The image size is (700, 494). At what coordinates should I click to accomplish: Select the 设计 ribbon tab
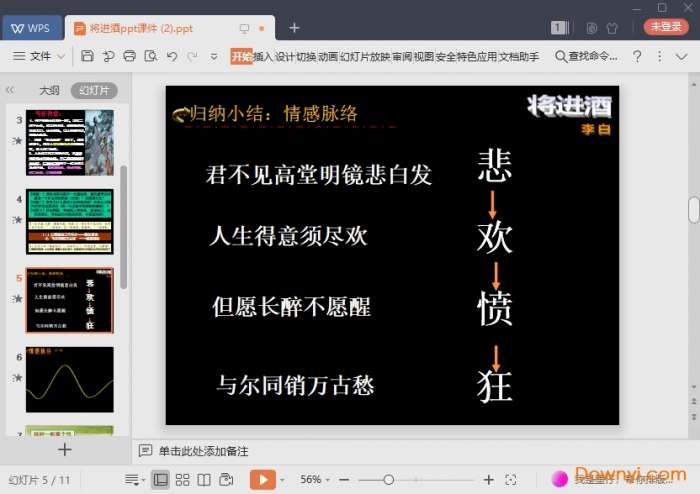coord(284,56)
